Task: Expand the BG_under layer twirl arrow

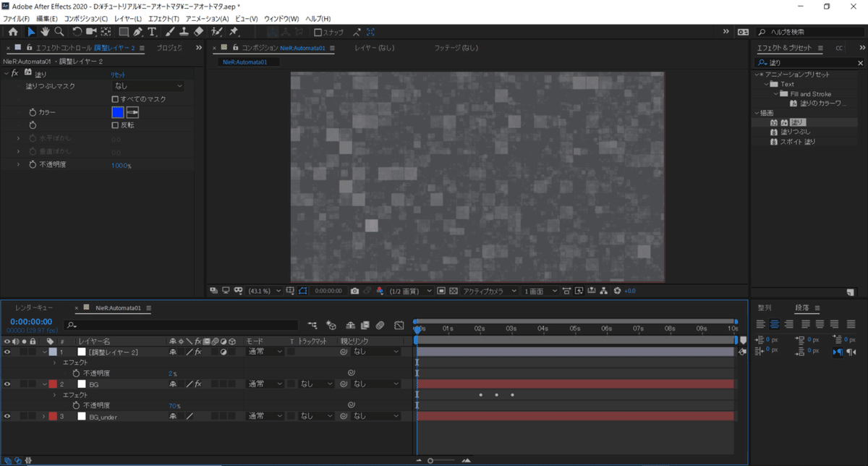Action: pyautogui.click(x=43, y=417)
